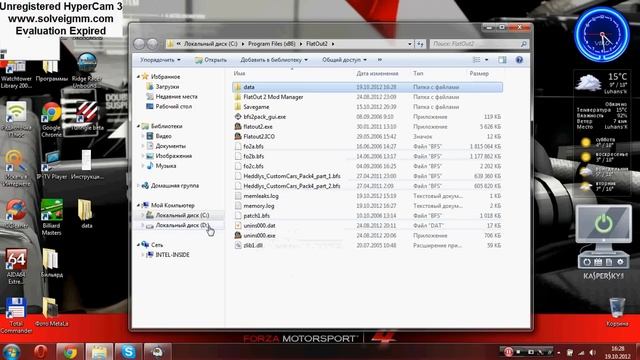Screen dimensions: 640x360
Task: Click the Windows Start orb
Action: pos(11,351)
